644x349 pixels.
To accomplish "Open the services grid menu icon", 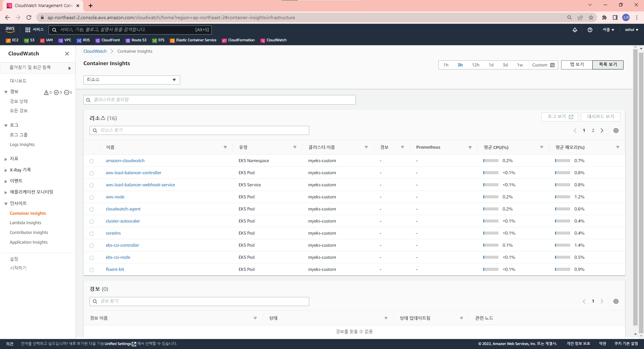I will click(x=28, y=30).
